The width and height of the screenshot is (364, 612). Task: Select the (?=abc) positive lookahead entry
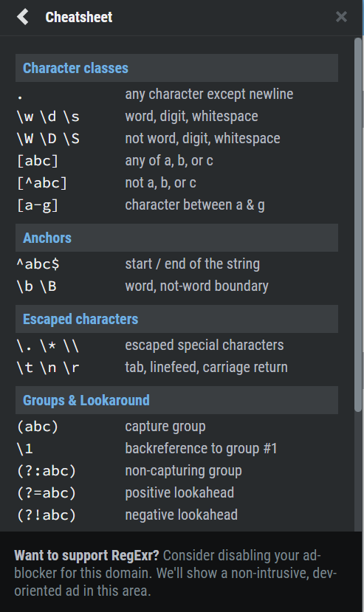point(46,493)
